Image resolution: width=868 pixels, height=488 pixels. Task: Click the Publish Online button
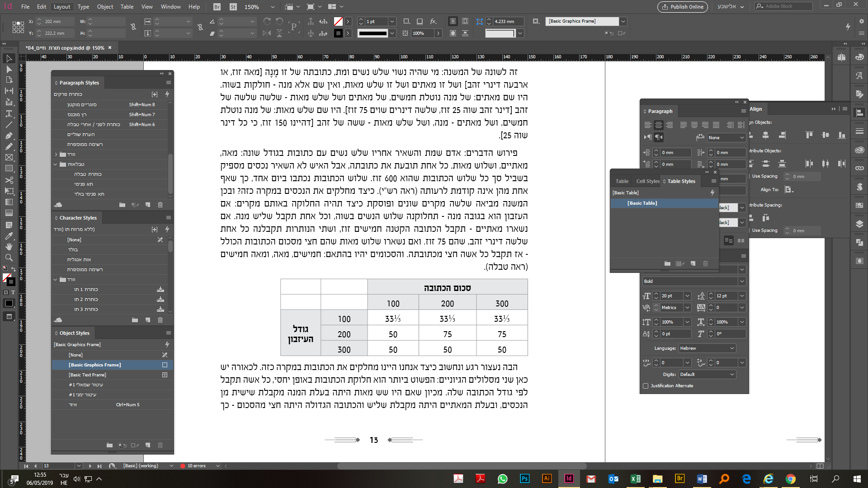[682, 7]
